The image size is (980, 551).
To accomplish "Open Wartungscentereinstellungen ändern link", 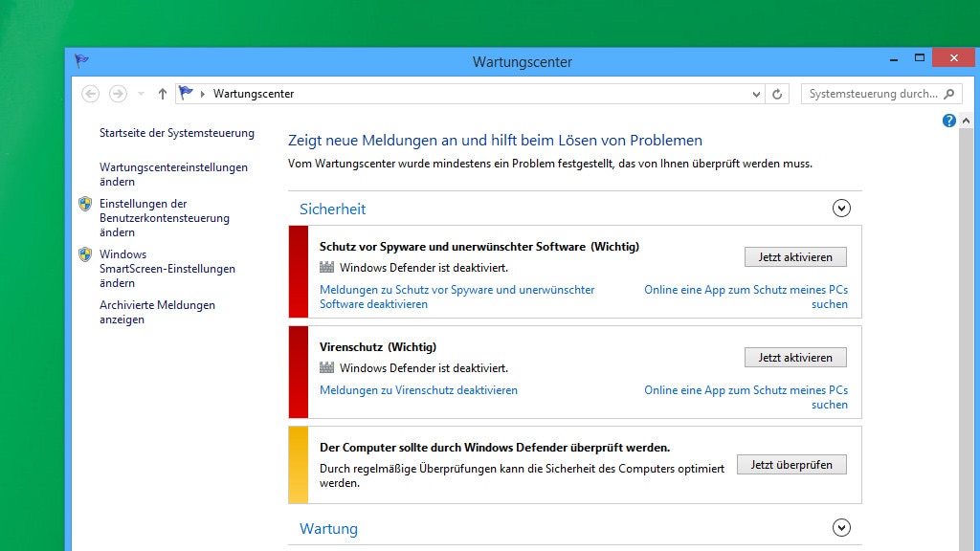I will (173, 174).
